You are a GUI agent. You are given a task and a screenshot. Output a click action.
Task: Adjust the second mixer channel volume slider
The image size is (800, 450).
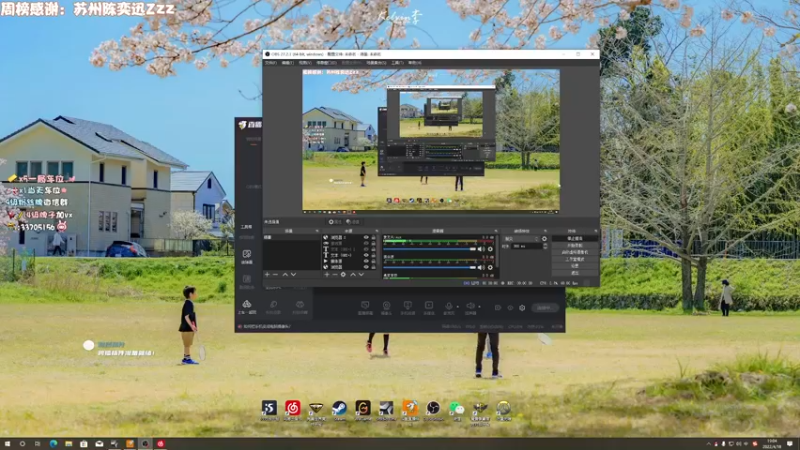pos(430,267)
